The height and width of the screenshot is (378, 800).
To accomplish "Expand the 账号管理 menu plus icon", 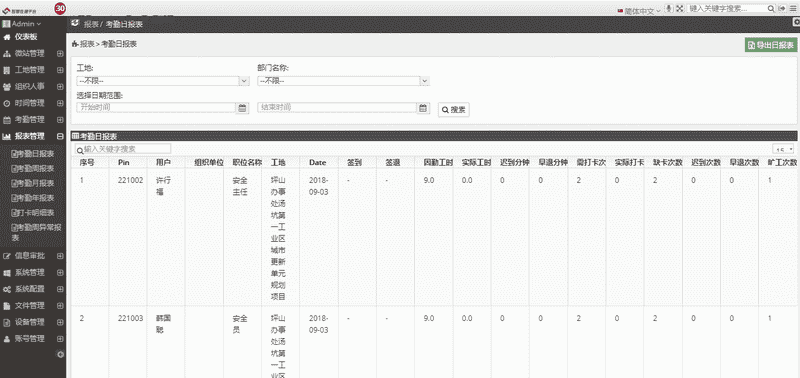I will tap(60, 339).
